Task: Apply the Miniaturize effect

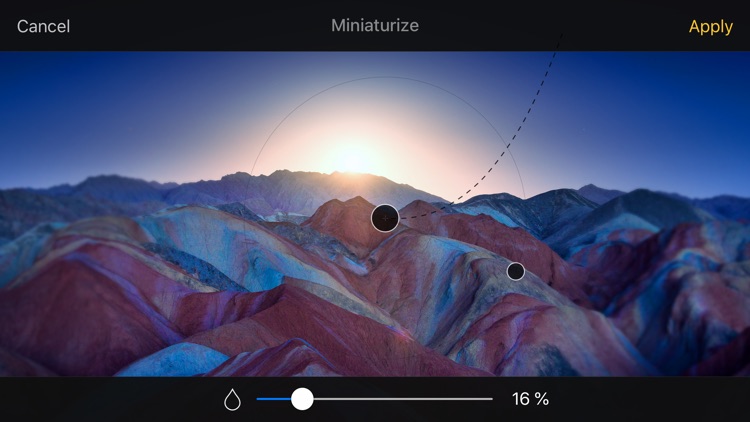Action: 710,27
